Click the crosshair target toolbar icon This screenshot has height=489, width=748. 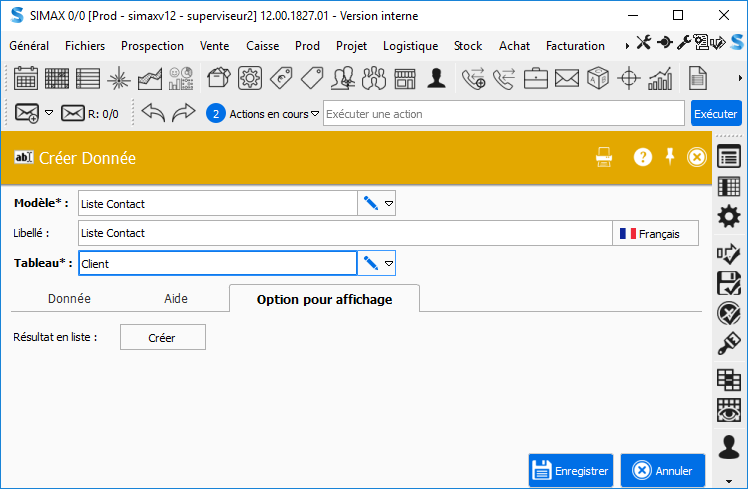(x=629, y=78)
